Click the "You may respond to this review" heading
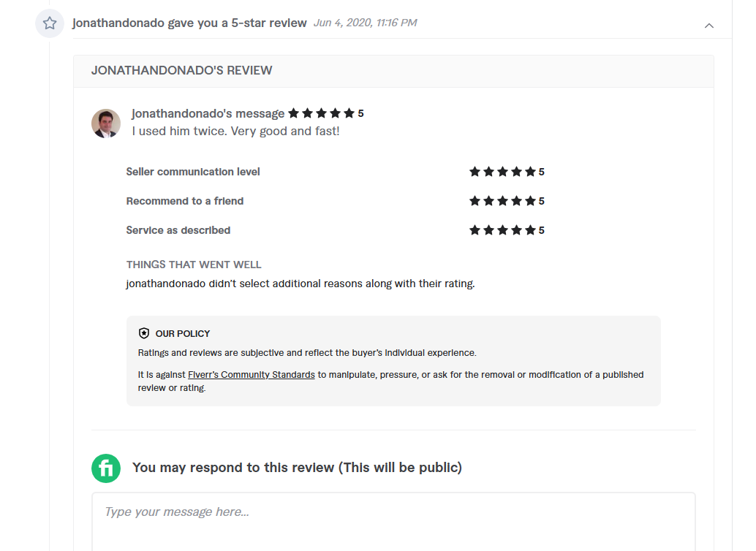This screenshot has height=551, width=756. click(x=297, y=468)
